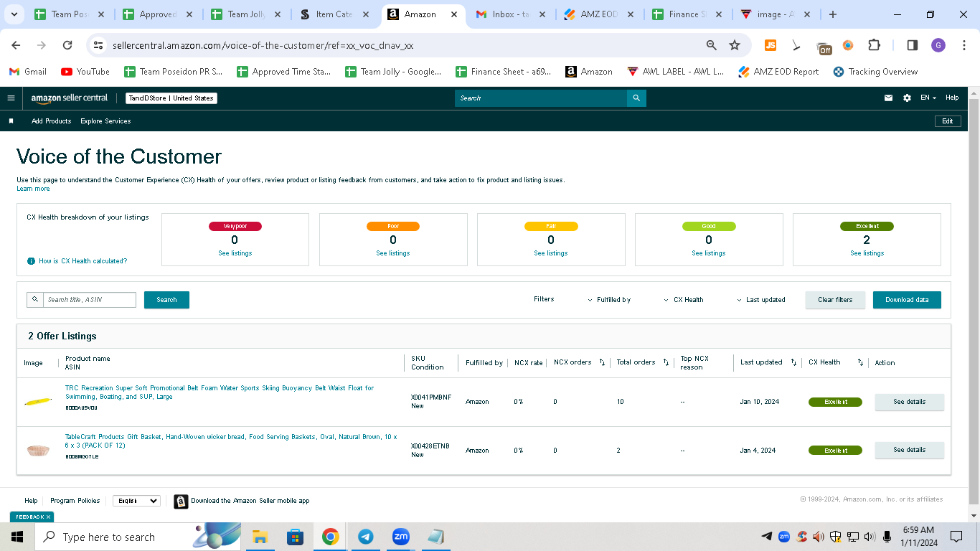Viewport: 980px width, 551px height.
Task: Click the teal search magnifier button in header
Action: click(636, 98)
